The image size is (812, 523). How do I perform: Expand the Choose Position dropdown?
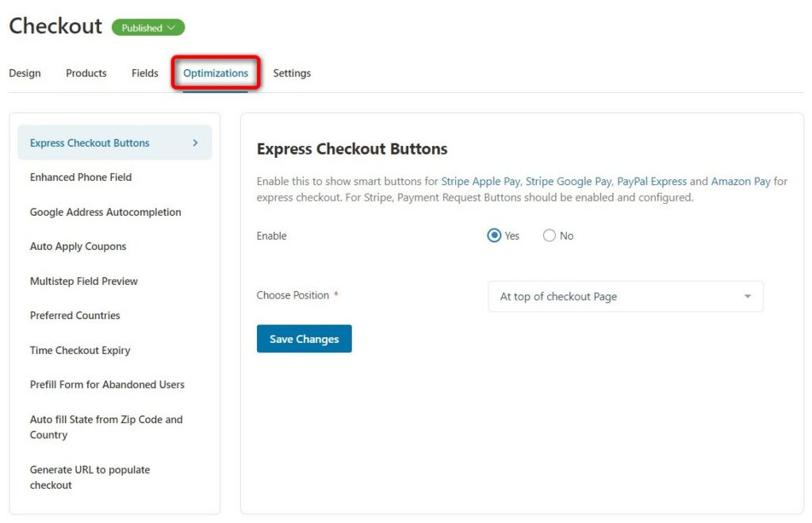tap(626, 297)
